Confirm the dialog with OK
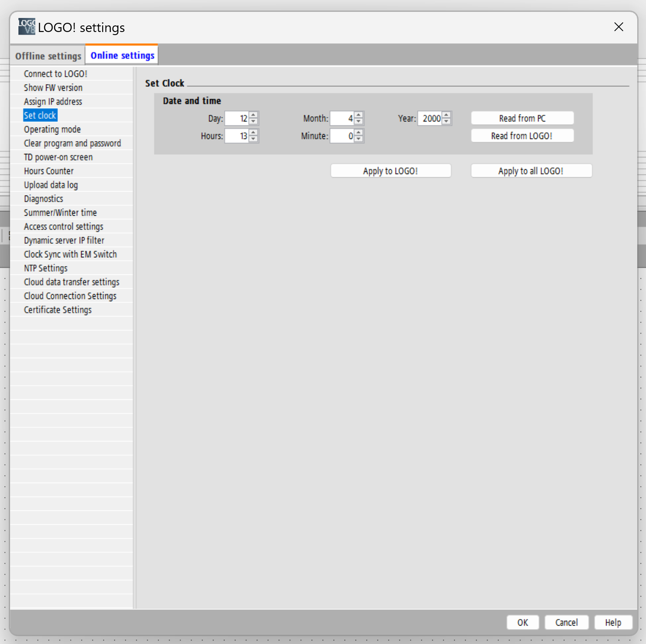The height and width of the screenshot is (644, 646). (x=523, y=623)
